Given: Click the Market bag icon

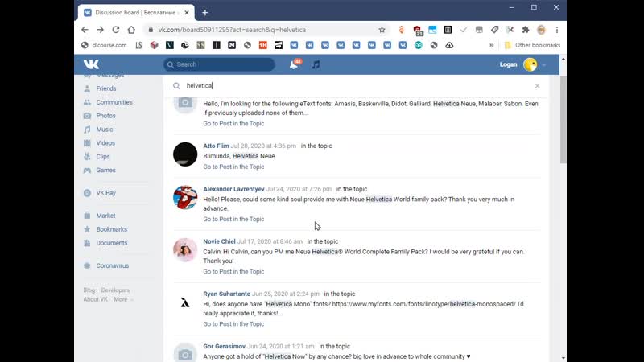Looking at the screenshot, I should [87, 216].
